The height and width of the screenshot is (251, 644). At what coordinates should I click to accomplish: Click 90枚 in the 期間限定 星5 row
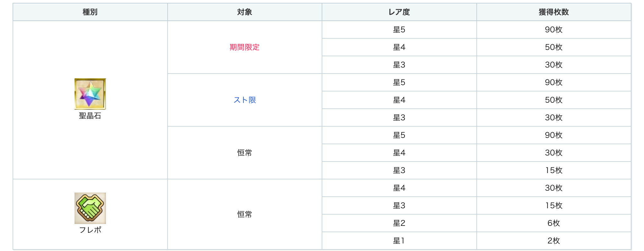click(553, 30)
